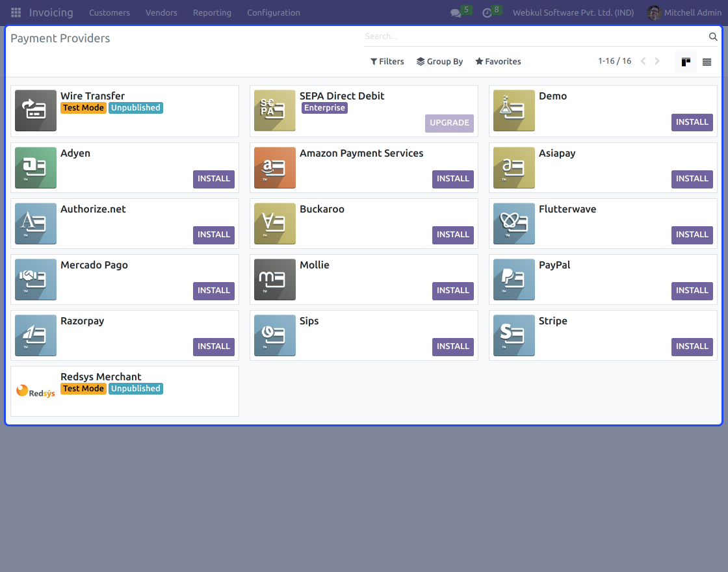This screenshot has width=728, height=572.
Task: Open the Wire Transfer card title
Action: click(92, 96)
